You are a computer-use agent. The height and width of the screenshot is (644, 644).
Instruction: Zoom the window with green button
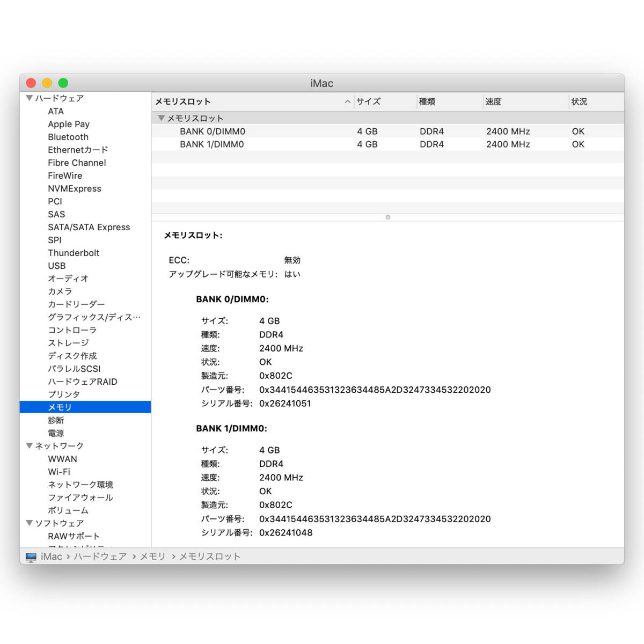[x=63, y=83]
